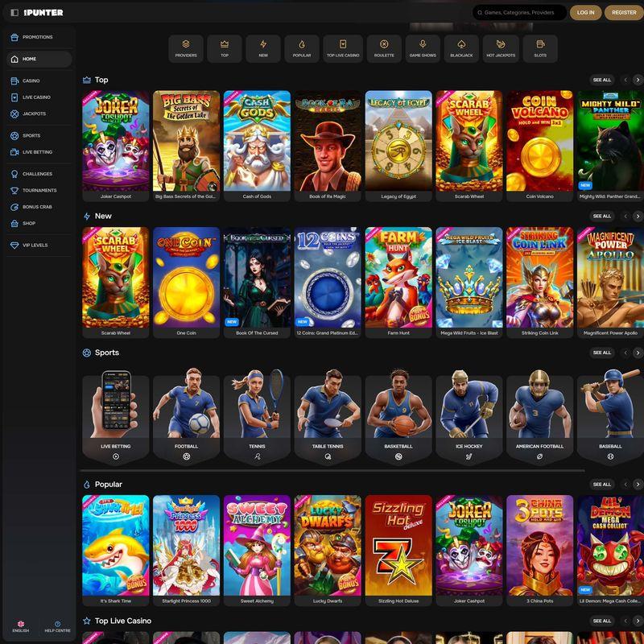644x644 pixels.
Task: Open American Football sports card
Action: (x=539, y=415)
